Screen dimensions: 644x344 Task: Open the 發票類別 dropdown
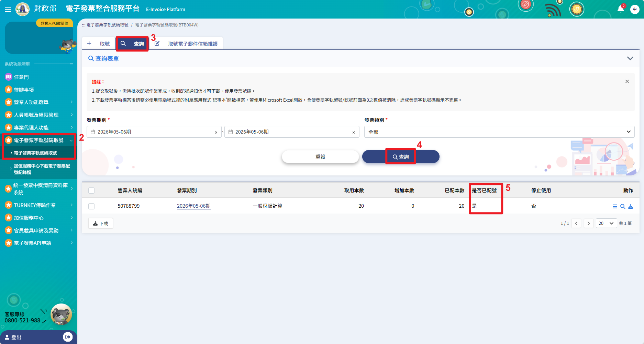tap(499, 132)
